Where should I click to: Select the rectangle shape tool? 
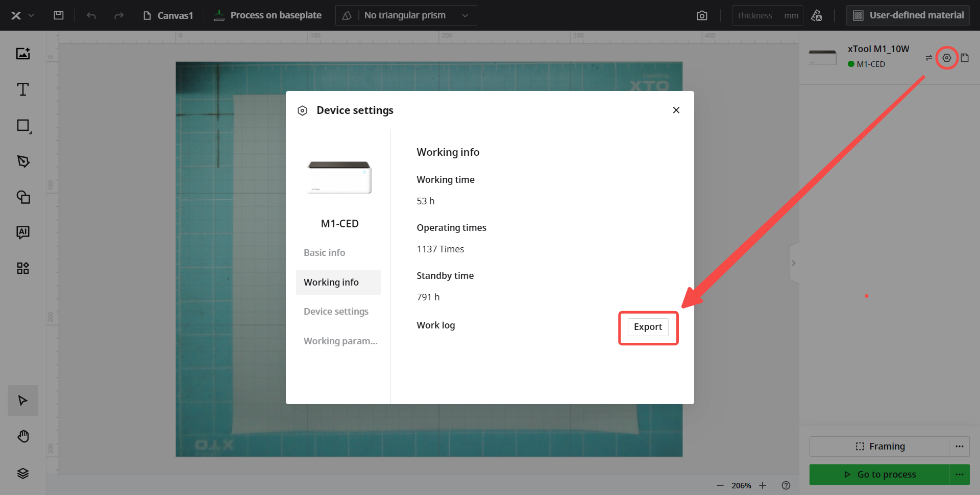point(23,126)
